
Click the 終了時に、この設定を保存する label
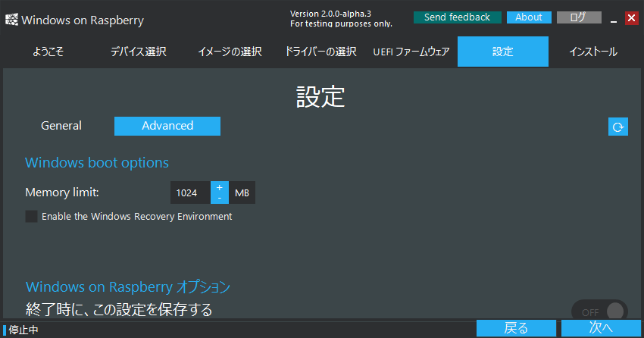tap(119, 309)
